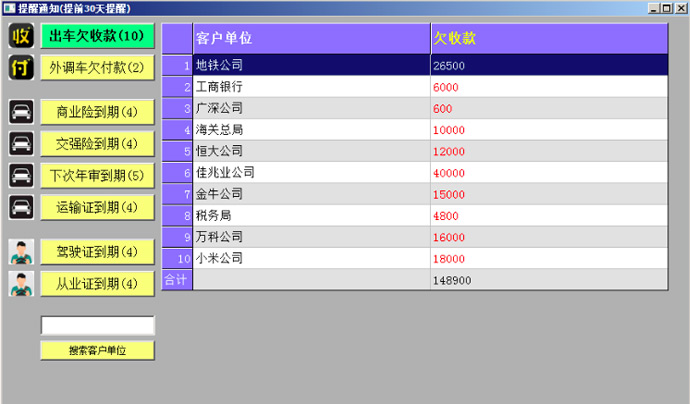This screenshot has width=690, height=404.
Task: Click the amount 26500
Action: click(448, 66)
